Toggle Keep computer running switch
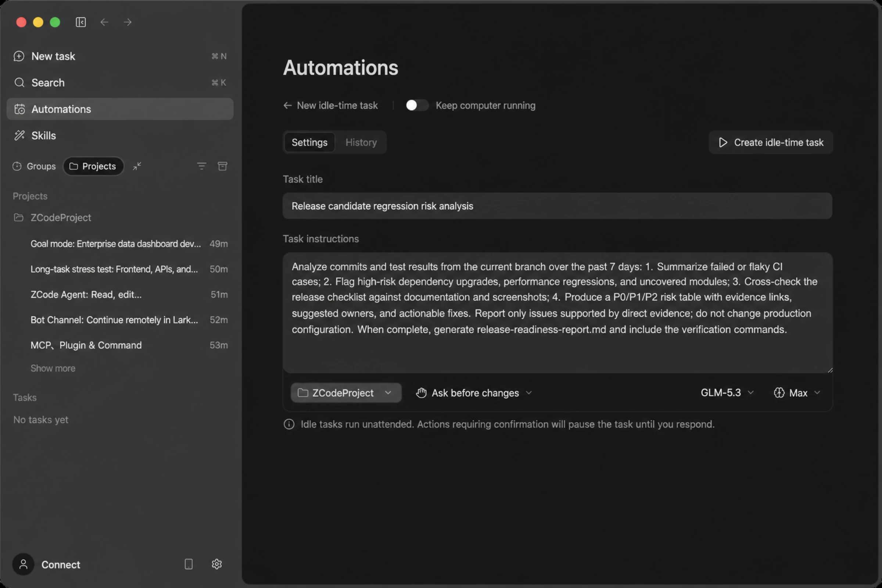This screenshot has height=588, width=882. point(417,105)
